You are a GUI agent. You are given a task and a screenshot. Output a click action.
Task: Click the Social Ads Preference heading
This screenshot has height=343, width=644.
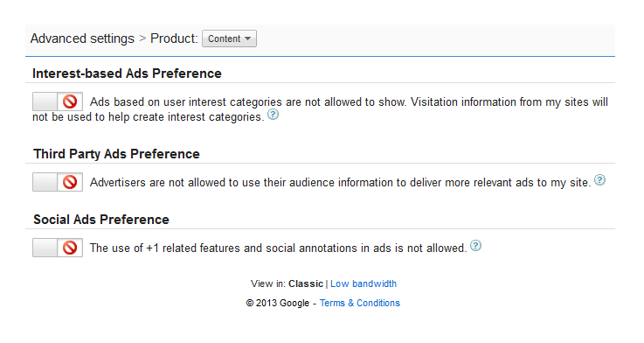coord(101,220)
